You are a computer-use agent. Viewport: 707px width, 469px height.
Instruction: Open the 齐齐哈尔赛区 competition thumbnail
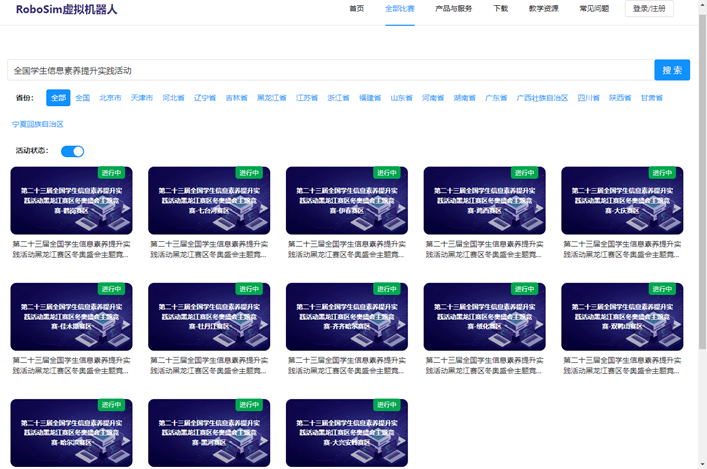(346, 316)
